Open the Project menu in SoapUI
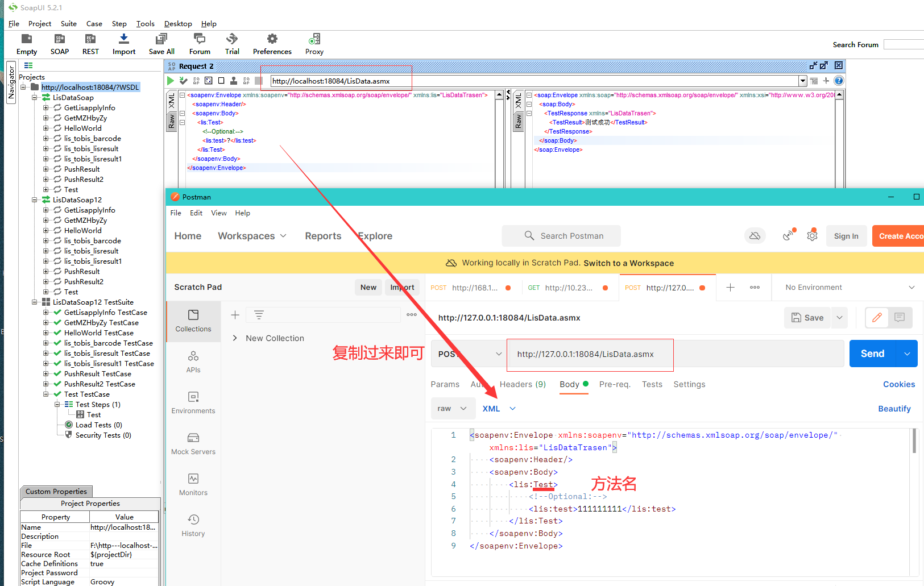Image resolution: width=924 pixels, height=586 pixels. 40,24
